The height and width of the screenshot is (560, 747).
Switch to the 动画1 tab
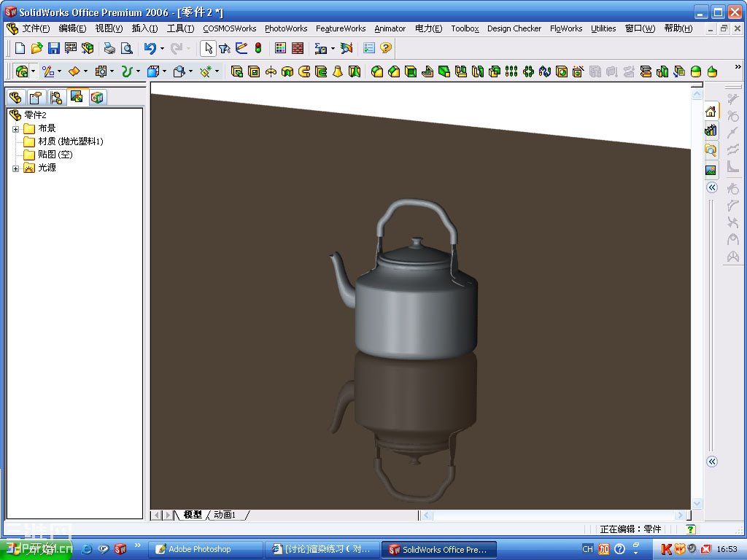click(x=225, y=515)
